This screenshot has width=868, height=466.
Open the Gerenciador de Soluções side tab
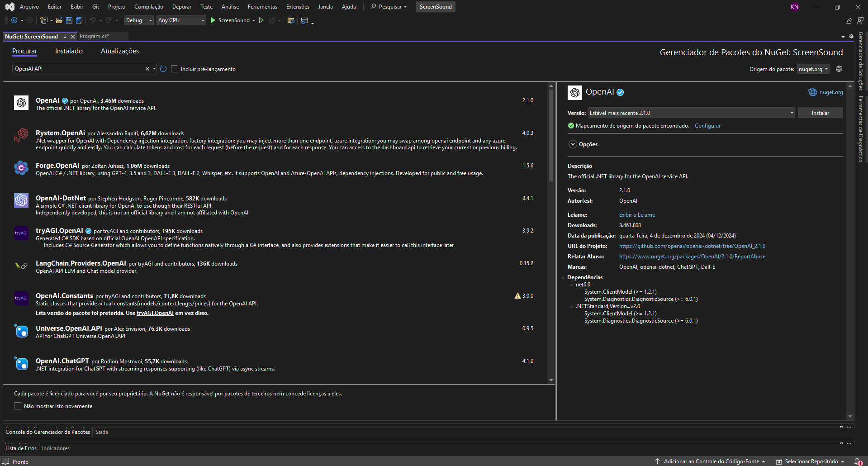[861, 62]
